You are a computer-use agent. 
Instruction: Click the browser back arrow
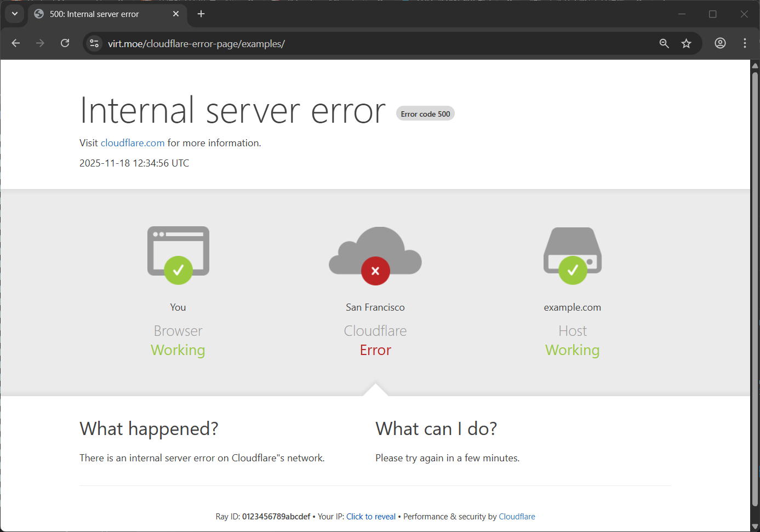(x=16, y=43)
